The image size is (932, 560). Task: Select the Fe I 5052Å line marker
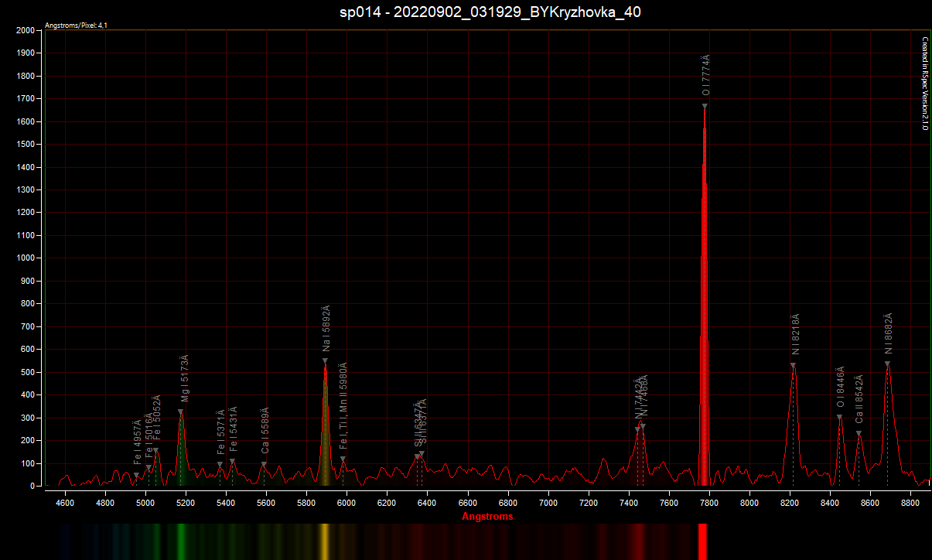tap(155, 450)
